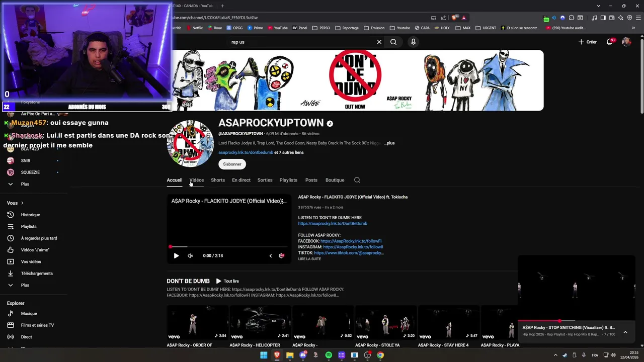Switch to the Vidéos tab
Image resolution: width=644 pixels, height=362 pixels.
197,180
